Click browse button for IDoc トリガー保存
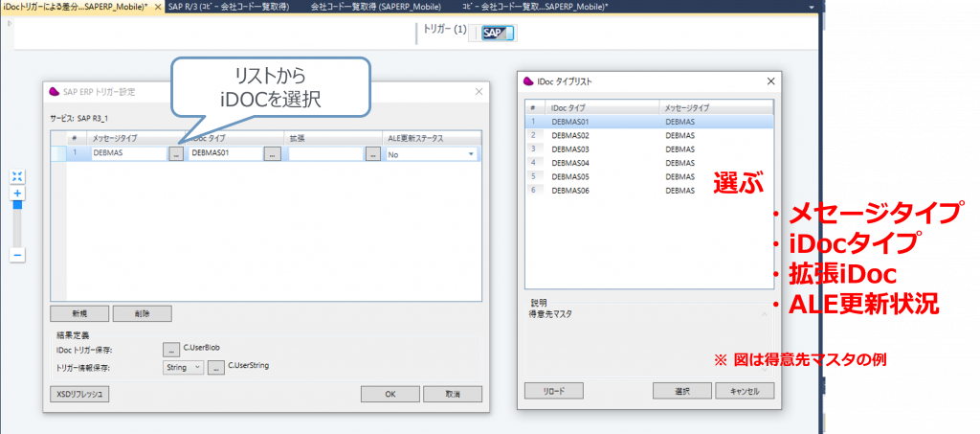980x434 pixels. (x=171, y=349)
